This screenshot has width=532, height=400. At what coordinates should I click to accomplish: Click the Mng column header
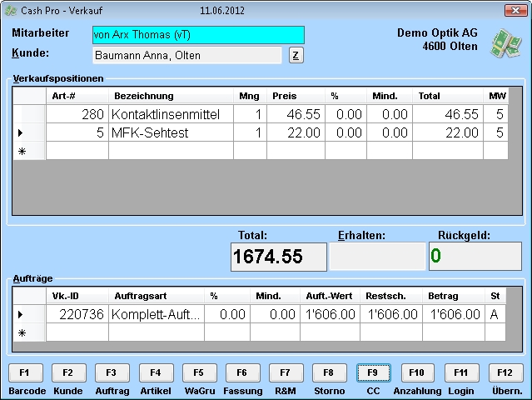pyautogui.click(x=250, y=96)
